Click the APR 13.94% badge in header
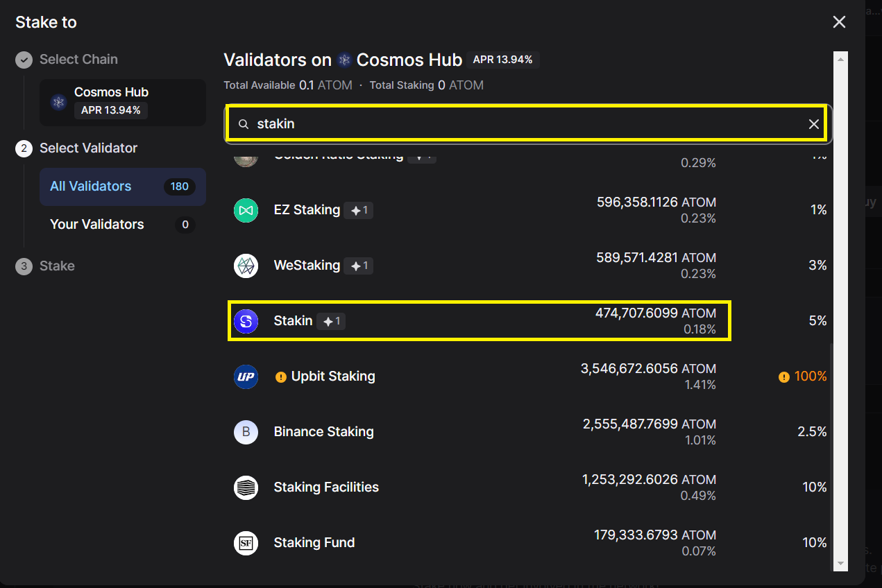The width and height of the screenshot is (882, 588). tap(503, 60)
